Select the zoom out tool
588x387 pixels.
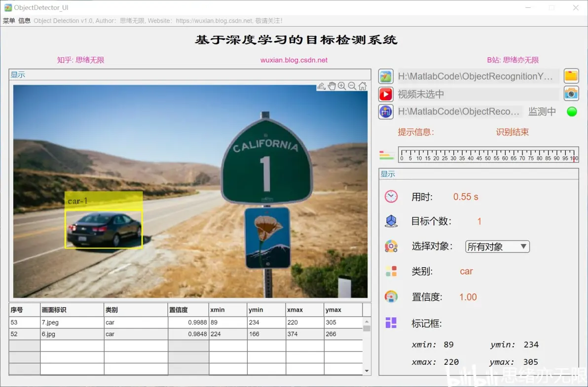(x=352, y=86)
